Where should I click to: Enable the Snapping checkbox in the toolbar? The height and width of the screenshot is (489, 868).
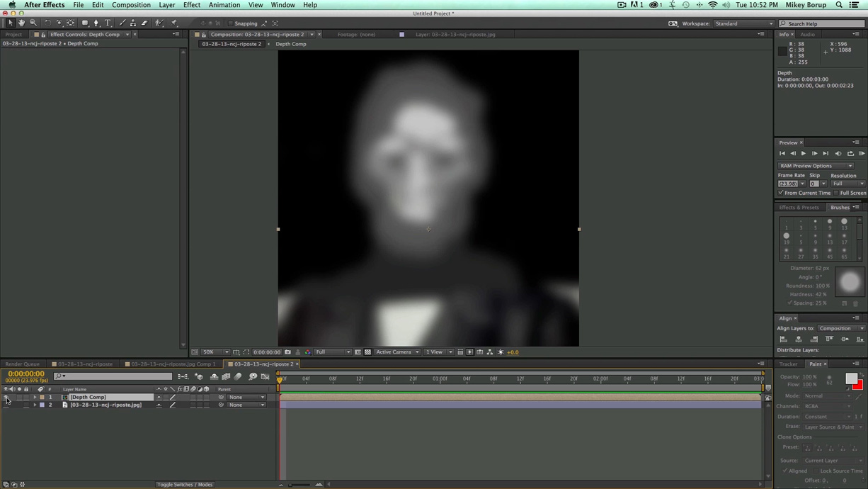coord(230,23)
